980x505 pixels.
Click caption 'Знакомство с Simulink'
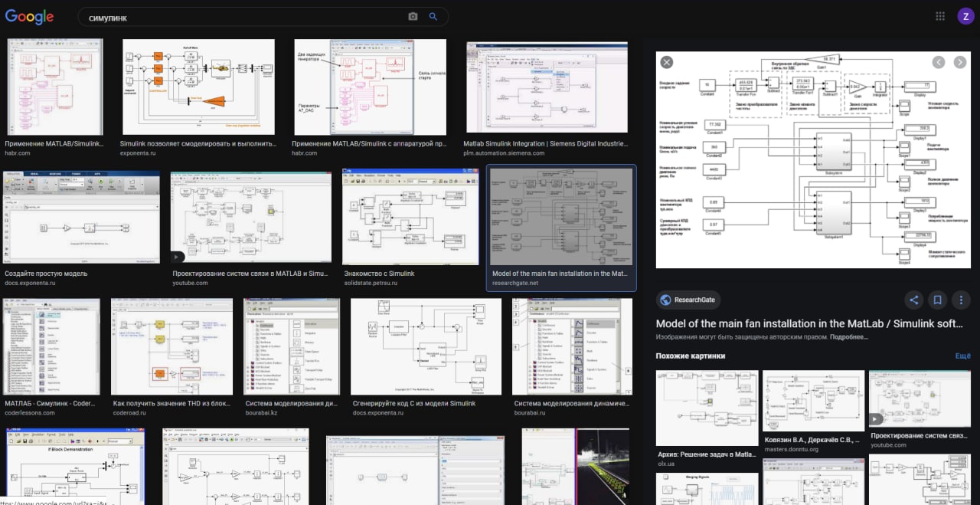coord(379,274)
